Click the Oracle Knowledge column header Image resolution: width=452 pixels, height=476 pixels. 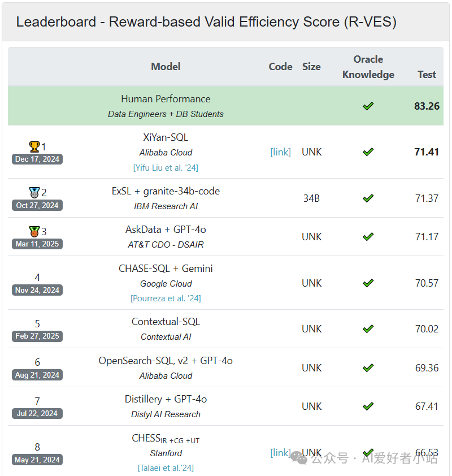pyautogui.click(x=368, y=67)
